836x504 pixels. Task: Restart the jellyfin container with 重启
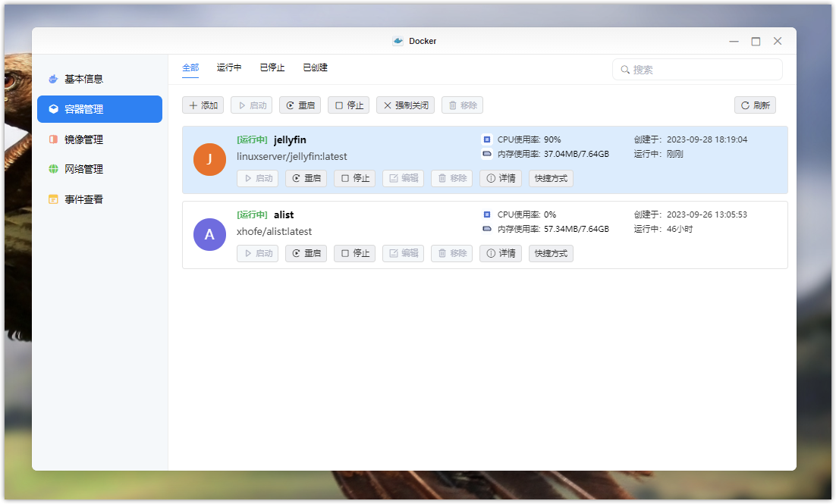click(x=306, y=178)
